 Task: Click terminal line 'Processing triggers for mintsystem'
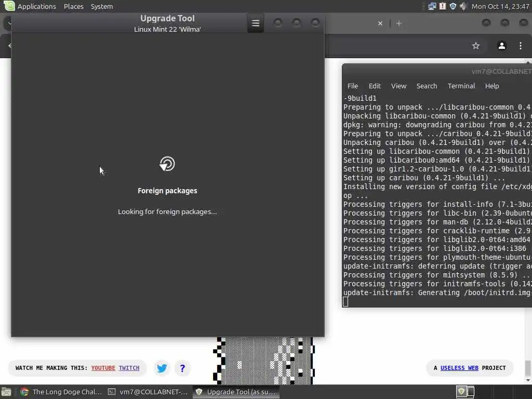(x=437, y=275)
